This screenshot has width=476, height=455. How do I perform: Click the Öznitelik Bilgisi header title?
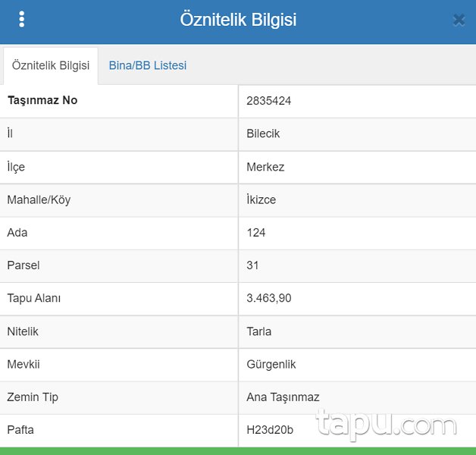coord(238,20)
